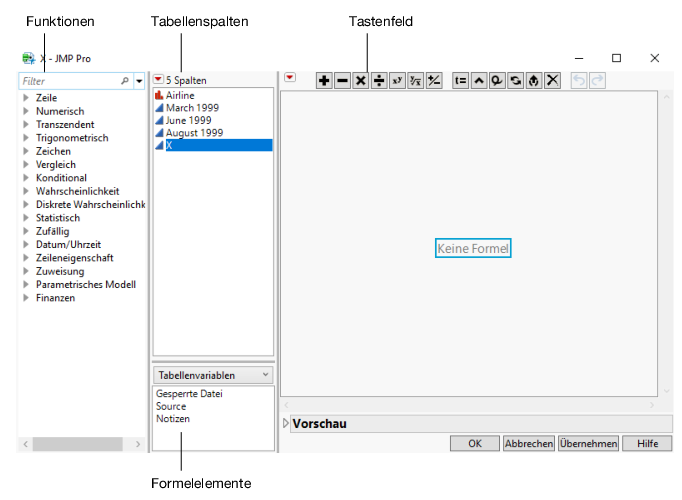Expand the Zeile function group
The height and width of the screenshot is (500, 682).
(26, 98)
